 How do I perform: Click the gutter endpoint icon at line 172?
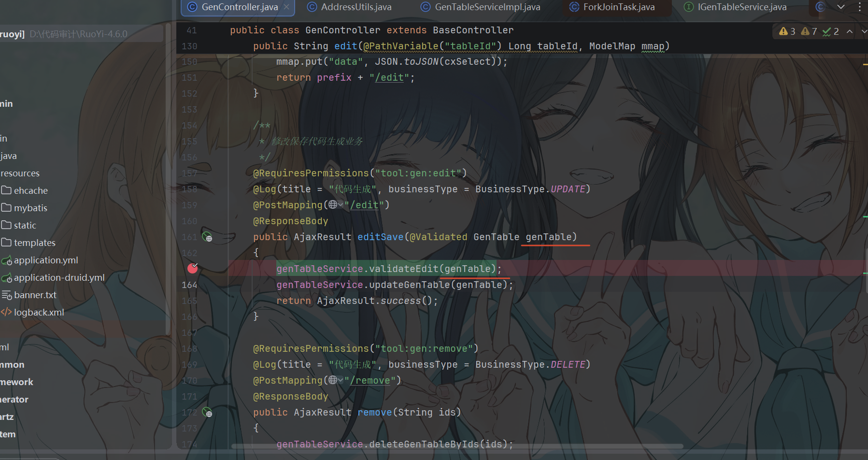(207, 412)
